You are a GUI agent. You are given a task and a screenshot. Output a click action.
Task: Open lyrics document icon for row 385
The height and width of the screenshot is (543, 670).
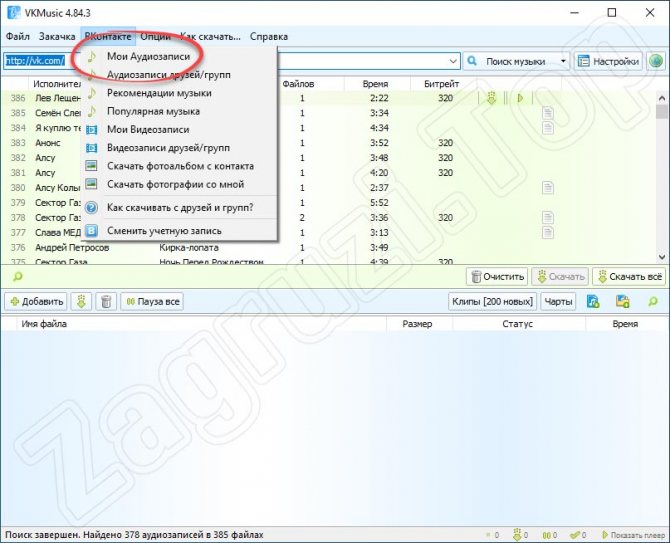(x=548, y=113)
